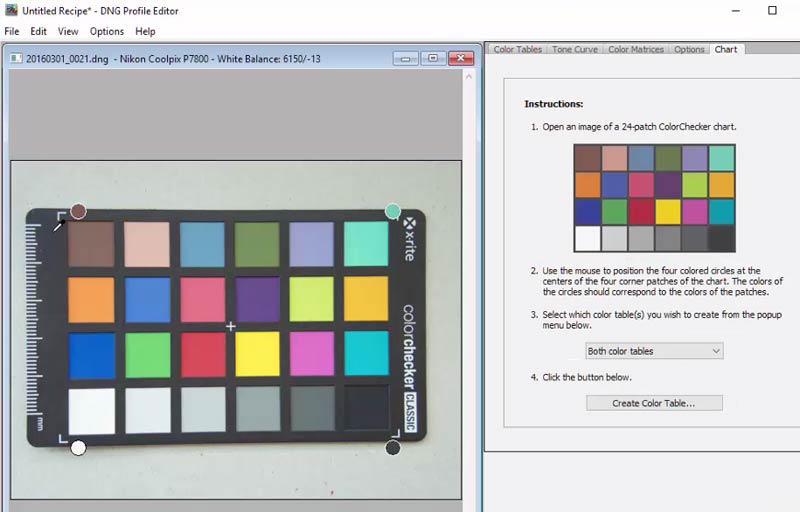Click the dark skin brown patch in photo
Screen dimensions: 800x512
pos(91,244)
